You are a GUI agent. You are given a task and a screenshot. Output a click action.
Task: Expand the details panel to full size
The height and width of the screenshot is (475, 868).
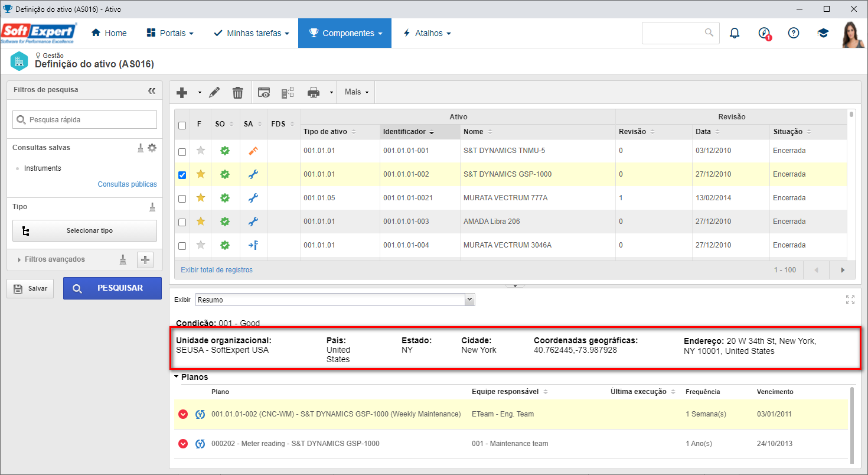click(x=850, y=300)
